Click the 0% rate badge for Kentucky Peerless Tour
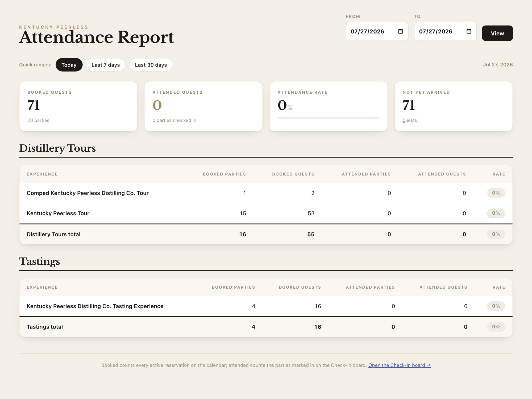 pos(496,213)
